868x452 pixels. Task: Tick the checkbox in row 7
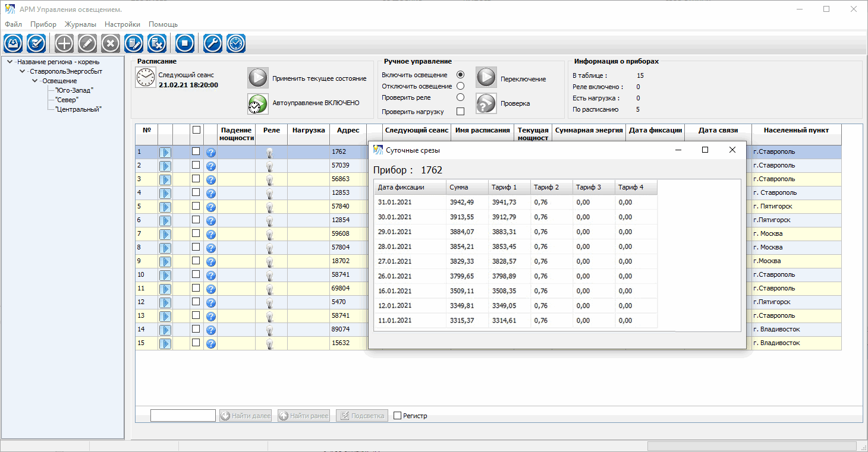tap(196, 233)
